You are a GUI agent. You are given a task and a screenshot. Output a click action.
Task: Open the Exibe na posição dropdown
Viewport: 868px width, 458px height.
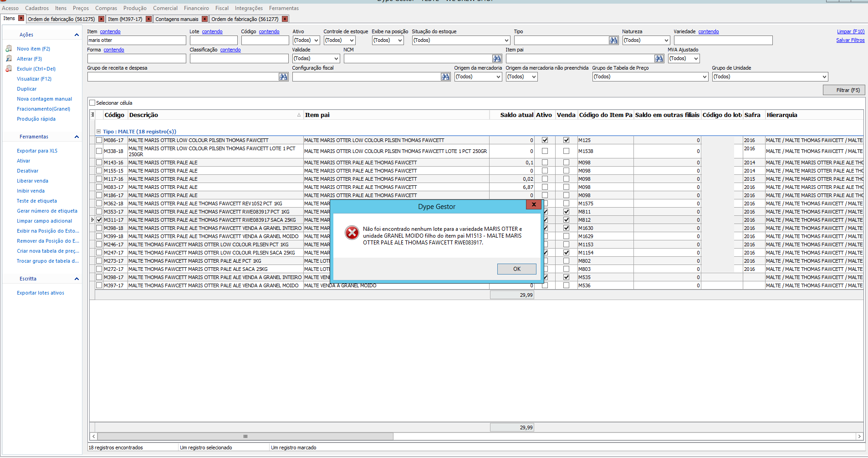(400, 41)
